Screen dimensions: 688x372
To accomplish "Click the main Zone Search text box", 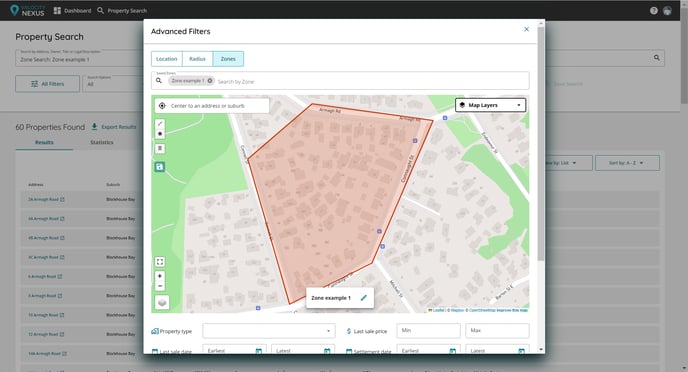I will tap(79, 59).
